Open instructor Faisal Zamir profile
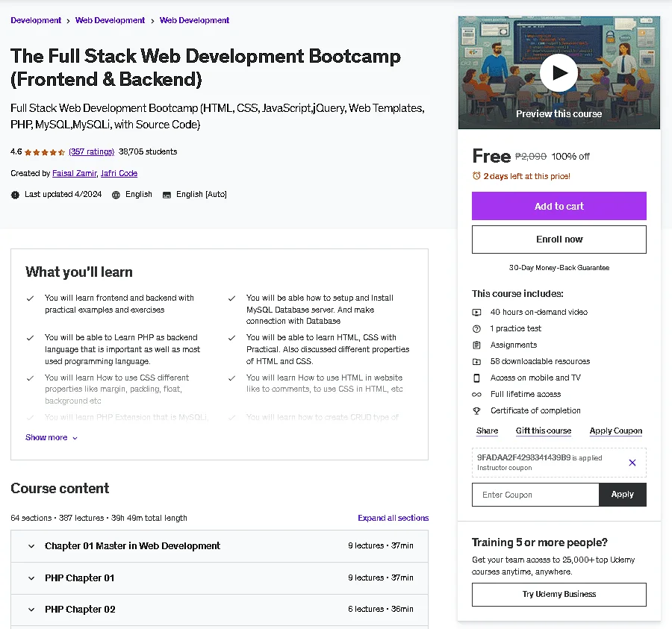The height and width of the screenshot is (629, 672). [x=75, y=173]
